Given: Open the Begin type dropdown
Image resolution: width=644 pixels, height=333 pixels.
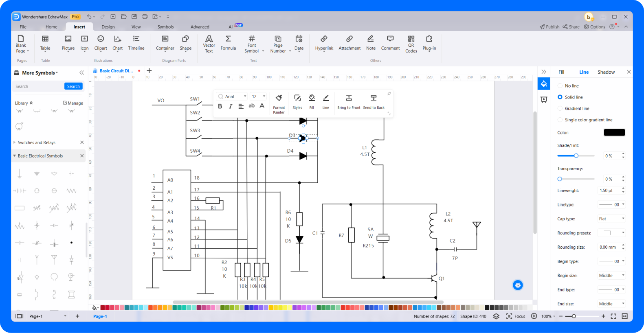Looking at the screenshot, I should click(x=611, y=261).
